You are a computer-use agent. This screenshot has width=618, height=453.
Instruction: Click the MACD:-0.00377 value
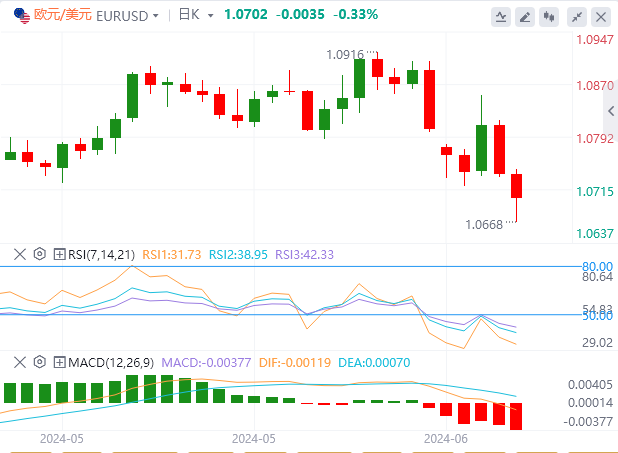(x=206, y=362)
